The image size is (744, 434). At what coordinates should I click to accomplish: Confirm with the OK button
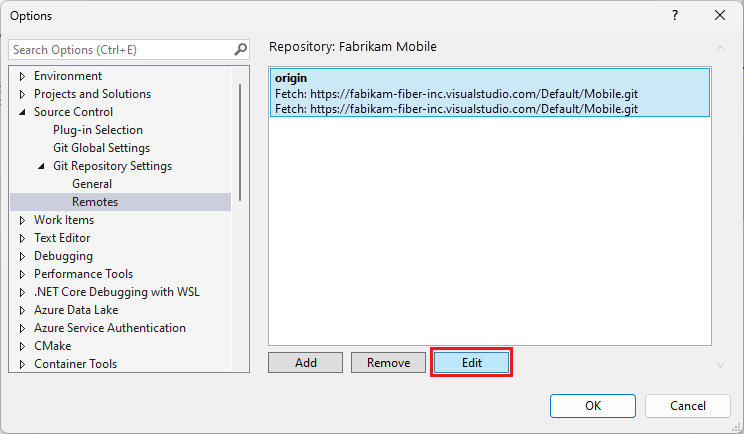[593, 405]
